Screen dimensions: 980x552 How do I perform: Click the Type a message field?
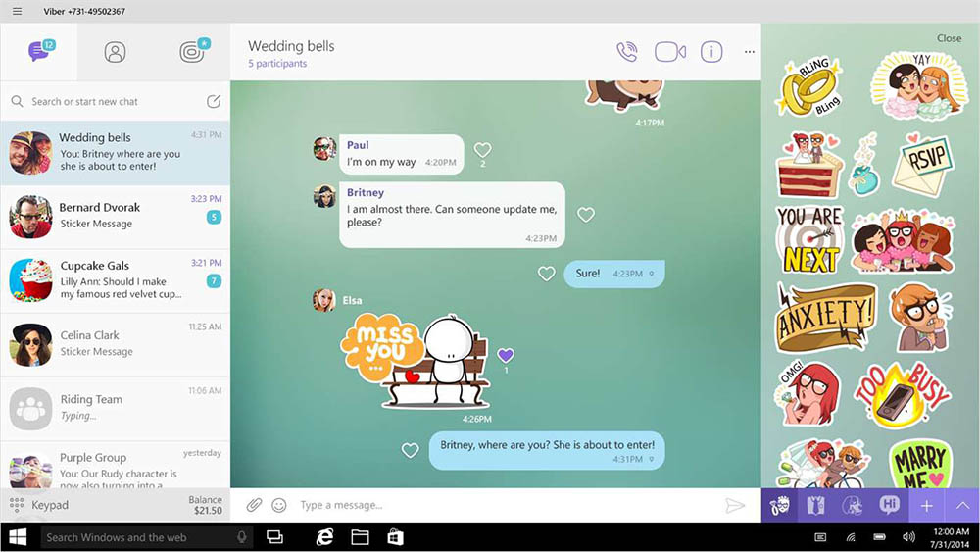507,505
